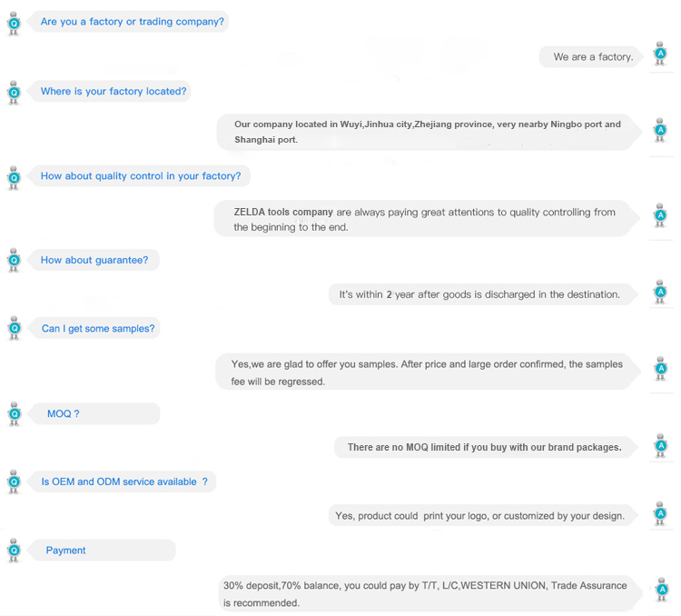Click the A robot icon beside the samples fee answer
This screenshot has width=681, height=616.
[661, 370]
